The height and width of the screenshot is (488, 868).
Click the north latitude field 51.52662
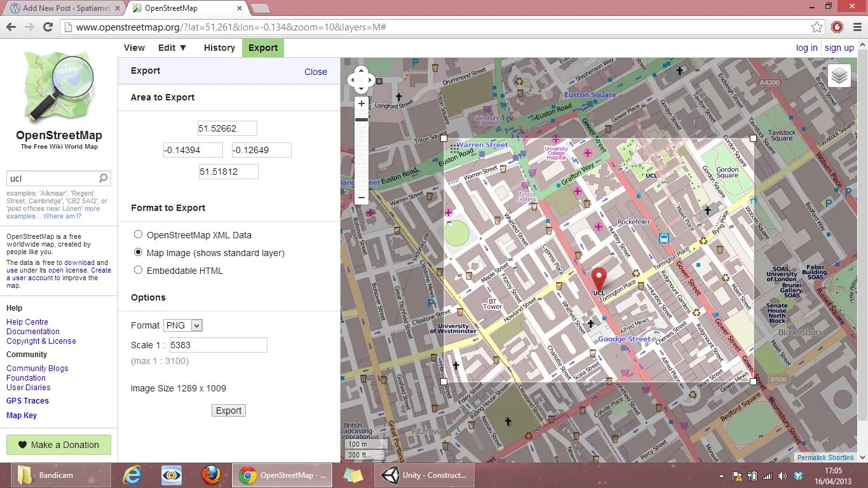227,128
